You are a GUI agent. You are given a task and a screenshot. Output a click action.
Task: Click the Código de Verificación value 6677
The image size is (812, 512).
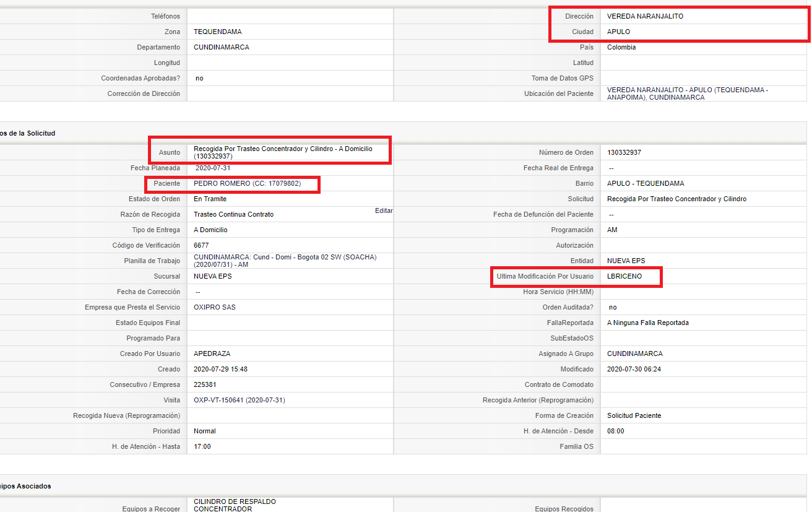point(201,245)
